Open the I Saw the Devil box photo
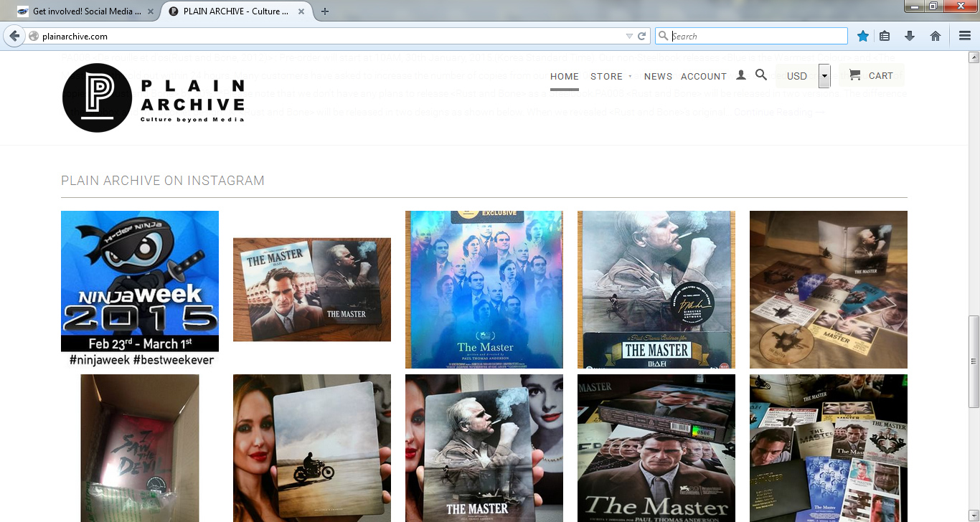This screenshot has width=980, height=522. tap(140, 448)
